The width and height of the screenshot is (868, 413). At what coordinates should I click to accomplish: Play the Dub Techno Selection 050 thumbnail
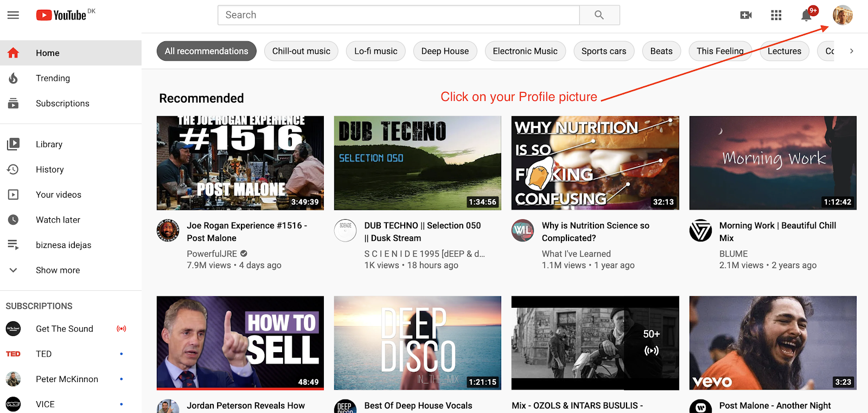click(x=418, y=163)
